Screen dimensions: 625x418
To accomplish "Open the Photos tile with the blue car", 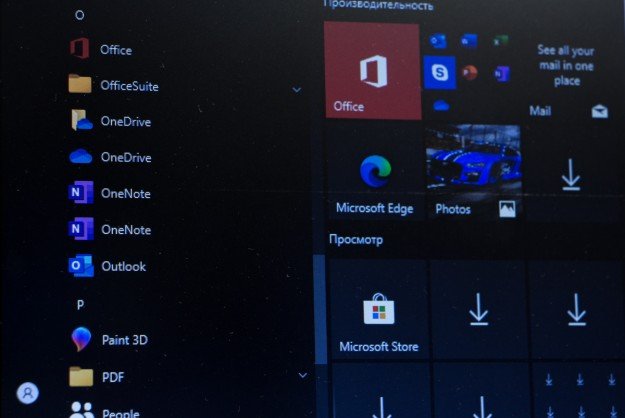I will [x=473, y=172].
